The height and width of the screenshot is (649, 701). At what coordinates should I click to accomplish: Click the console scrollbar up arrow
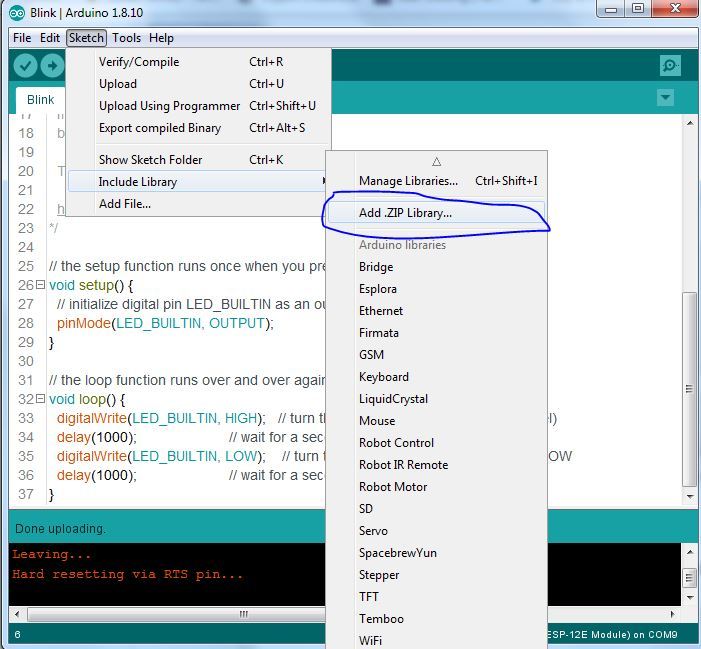pyautogui.click(x=690, y=552)
